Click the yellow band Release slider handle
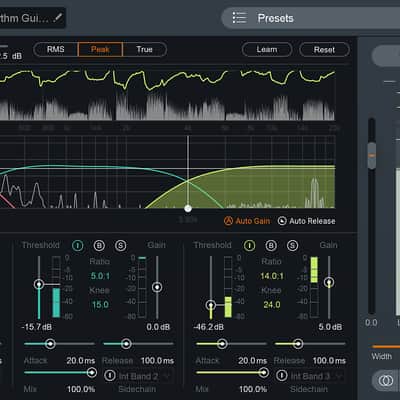This screenshot has width=400, height=400. [x=298, y=344]
